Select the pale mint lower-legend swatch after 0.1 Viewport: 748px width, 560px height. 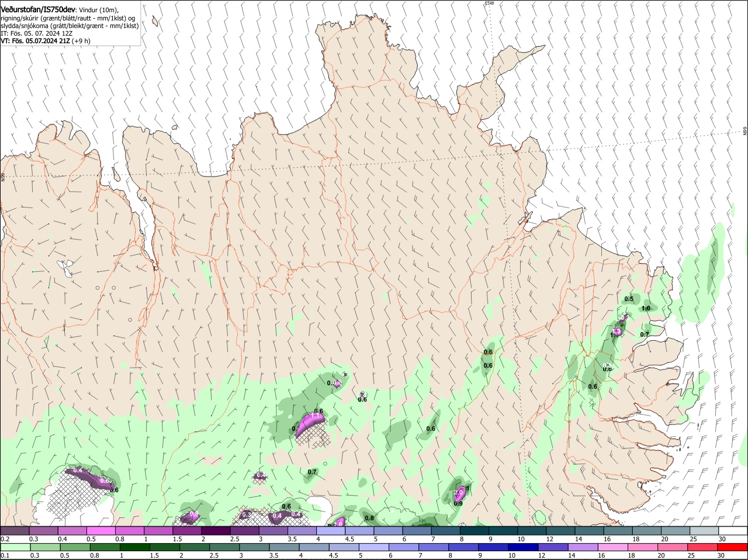click(15, 547)
